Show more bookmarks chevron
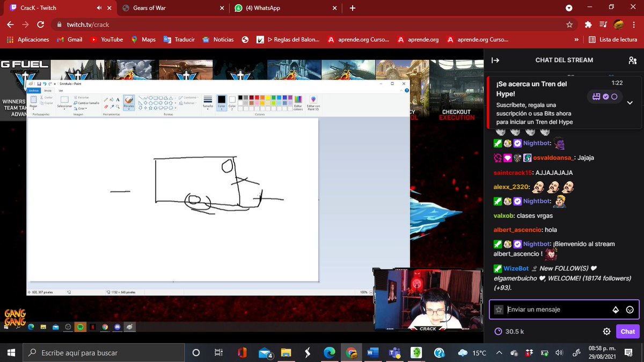This screenshot has height=362, width=644. tap(576, 40)
